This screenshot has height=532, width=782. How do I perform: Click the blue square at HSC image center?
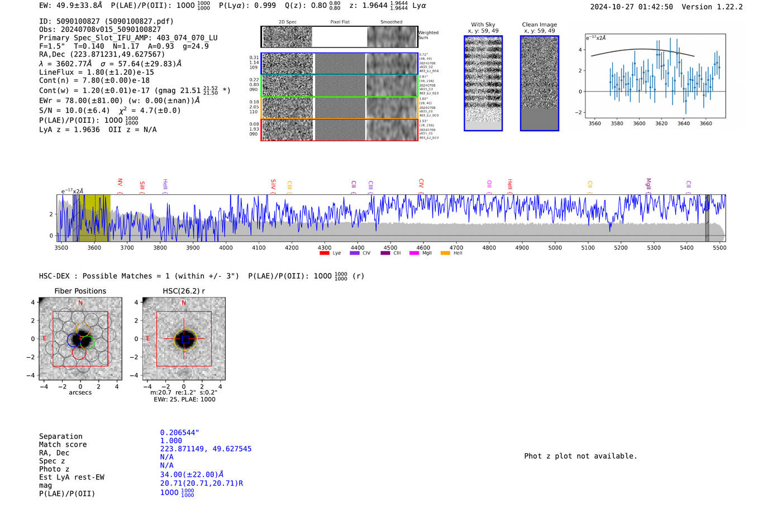[x=185, y=339]
